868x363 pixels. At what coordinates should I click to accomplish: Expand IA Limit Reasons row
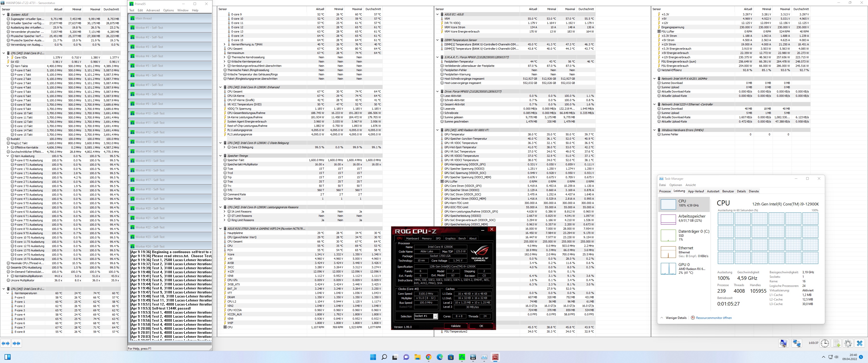225,212
